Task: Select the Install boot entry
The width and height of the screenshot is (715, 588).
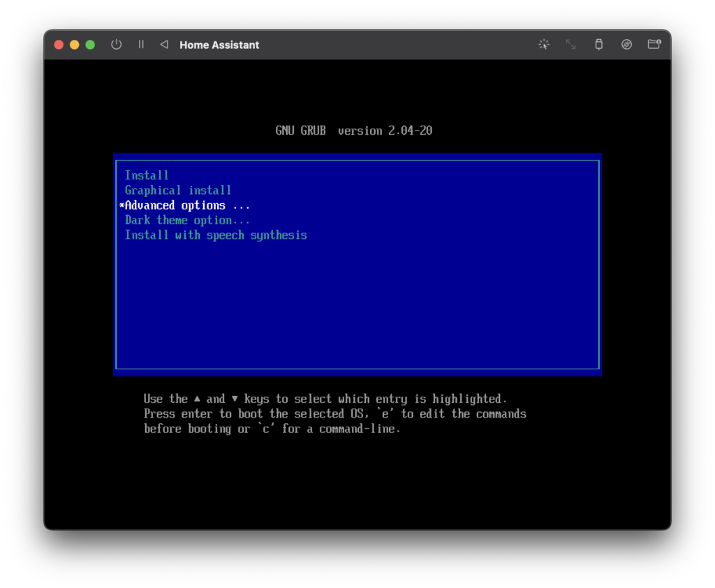Action: pos(147,175)
